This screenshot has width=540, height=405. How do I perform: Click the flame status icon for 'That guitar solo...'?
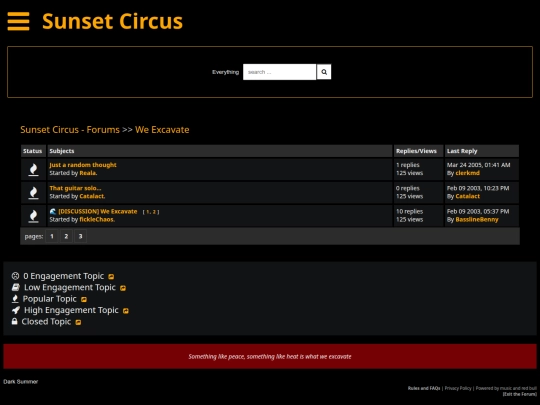pos(33,193)
